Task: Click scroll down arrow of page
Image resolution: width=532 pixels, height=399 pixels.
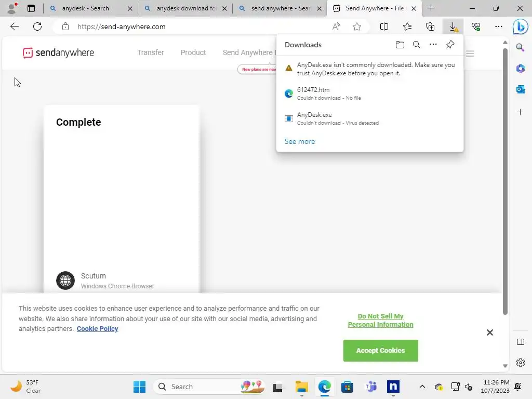Action: 505,366
